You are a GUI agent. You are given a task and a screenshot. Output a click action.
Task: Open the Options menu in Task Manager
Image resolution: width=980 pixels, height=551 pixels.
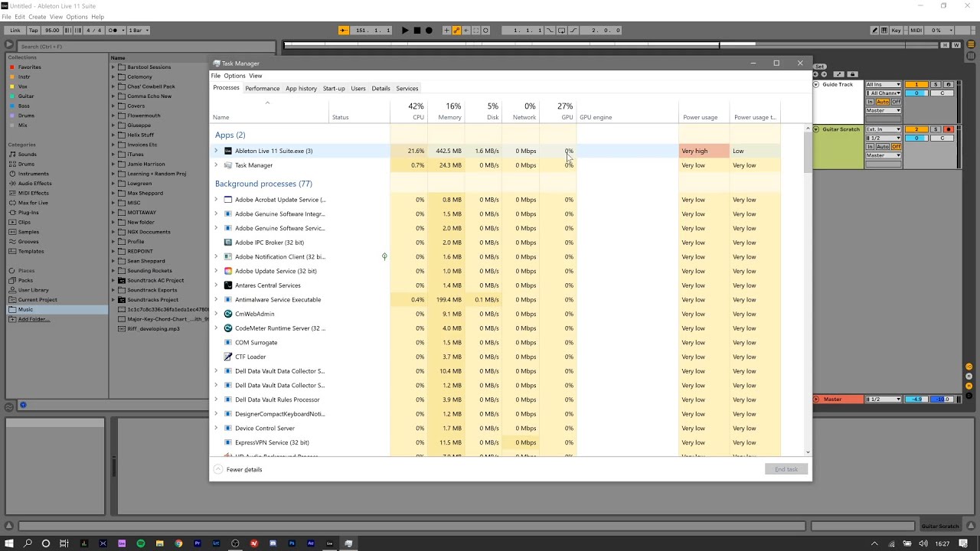234,76
